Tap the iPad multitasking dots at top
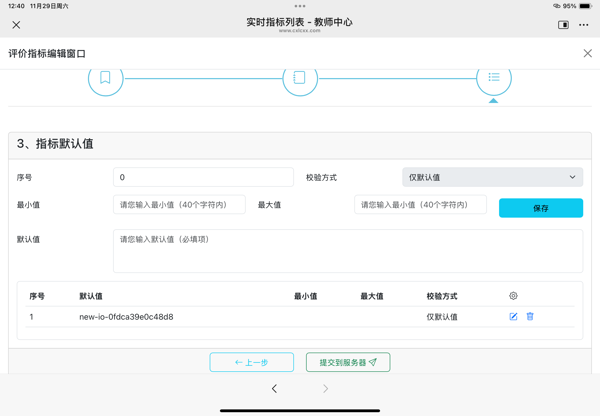 tap(300, 6)
